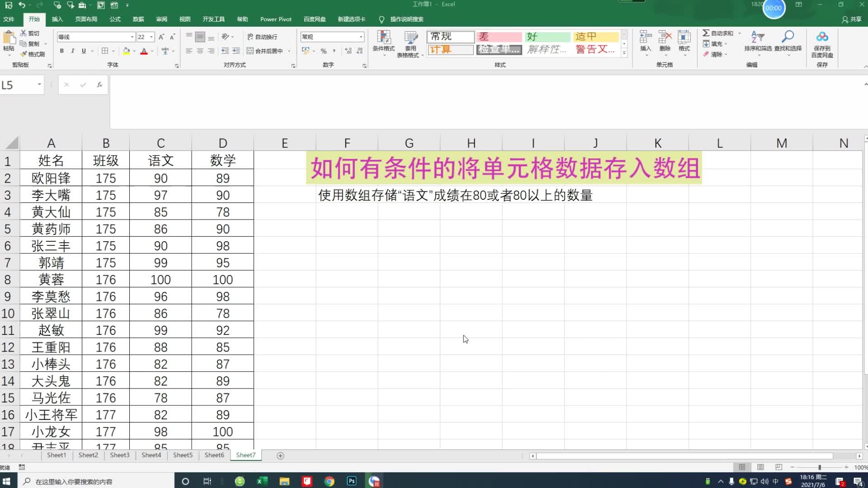Switch to the 数据 (Data) tab
Screen dimensions: 868x488
pos(138,19)
